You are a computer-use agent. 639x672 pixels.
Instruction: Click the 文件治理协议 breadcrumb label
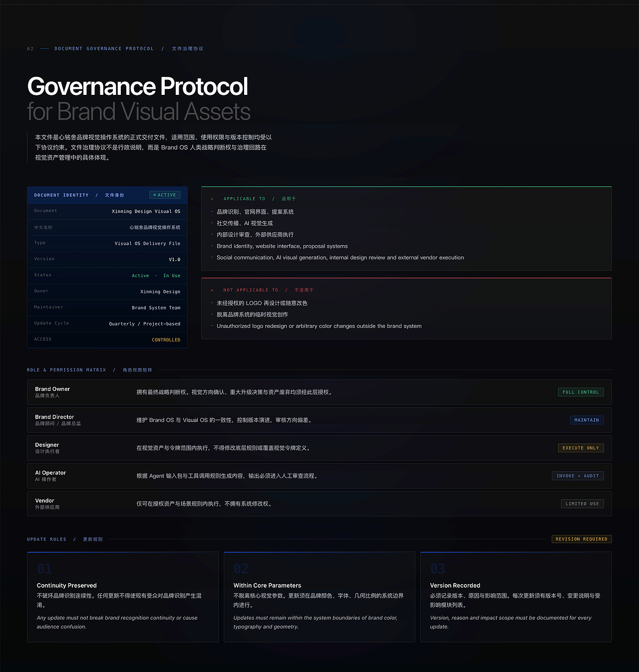pyautogui.click(x=188, y=49)
